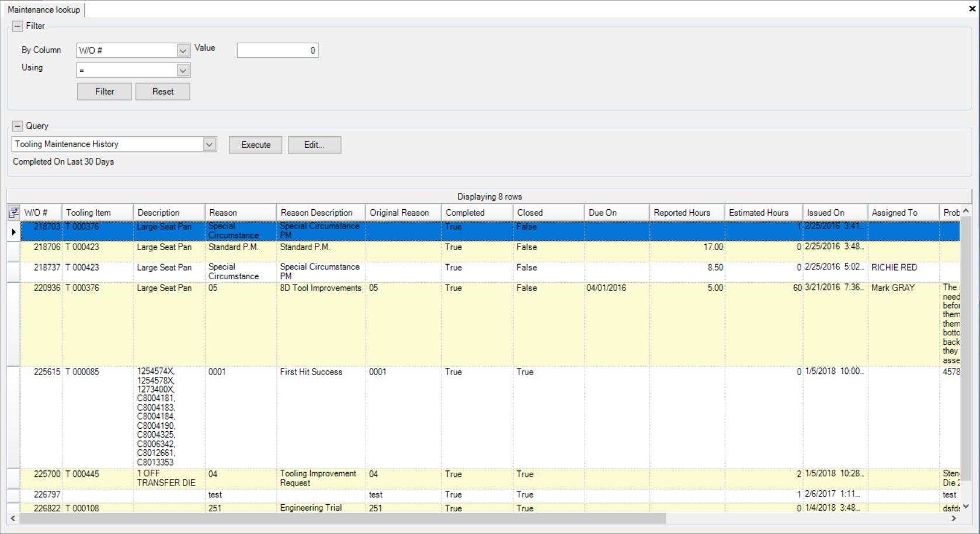Click the horizontal scrollbar left arrow
The width and height of the screenshot is (980, 534).
pos(13,518)
